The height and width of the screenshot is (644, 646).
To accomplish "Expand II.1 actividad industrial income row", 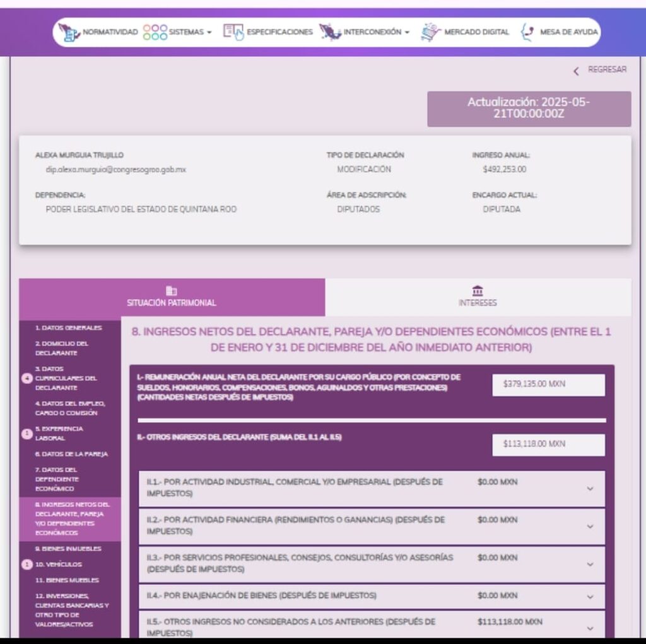I will coord(590,488).
